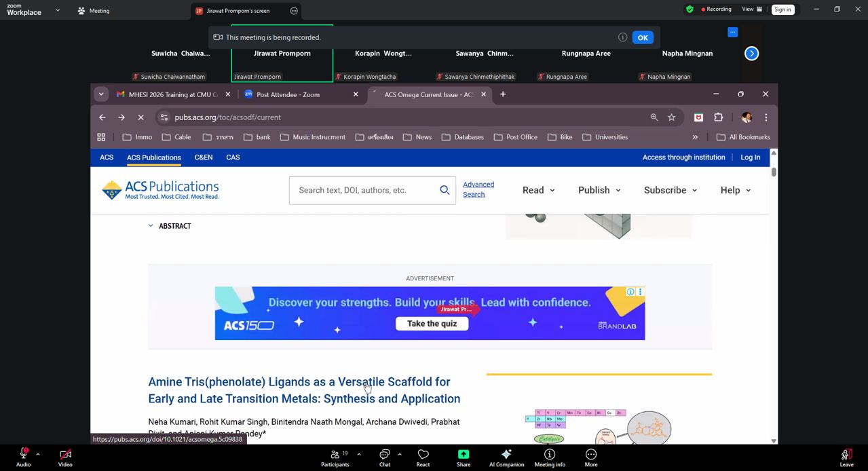
Task: Start video with the Video icon
Action: (65, 455)
